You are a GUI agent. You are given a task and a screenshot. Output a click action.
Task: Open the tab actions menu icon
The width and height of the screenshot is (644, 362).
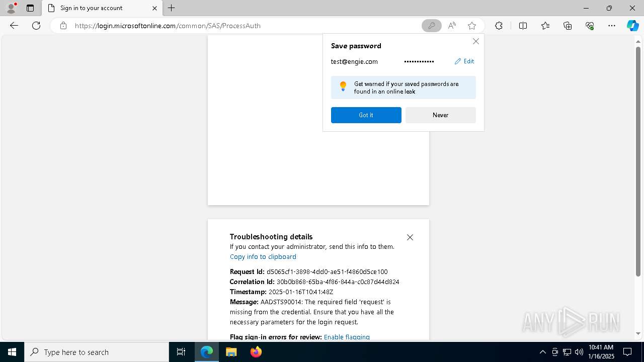(30, 8)
